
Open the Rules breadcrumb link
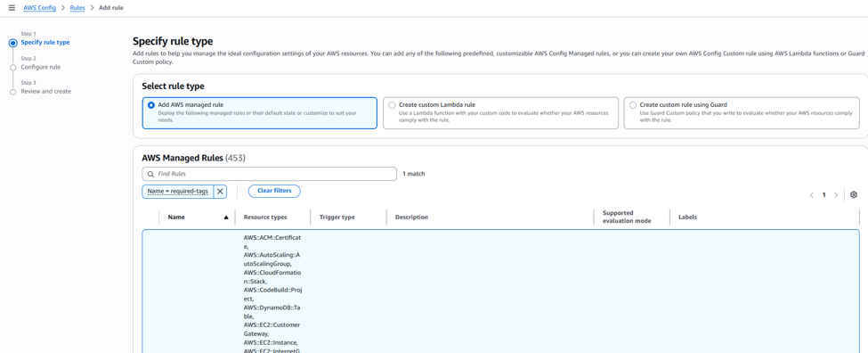click(77, 8)
